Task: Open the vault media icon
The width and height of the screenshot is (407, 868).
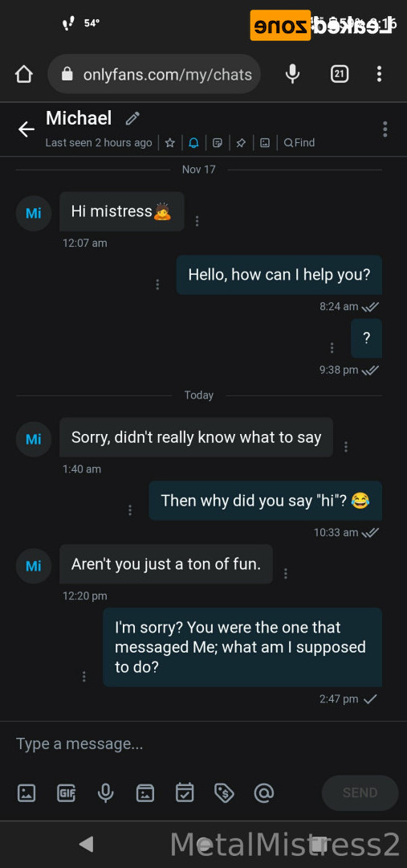Action: (x=145, y=793)
